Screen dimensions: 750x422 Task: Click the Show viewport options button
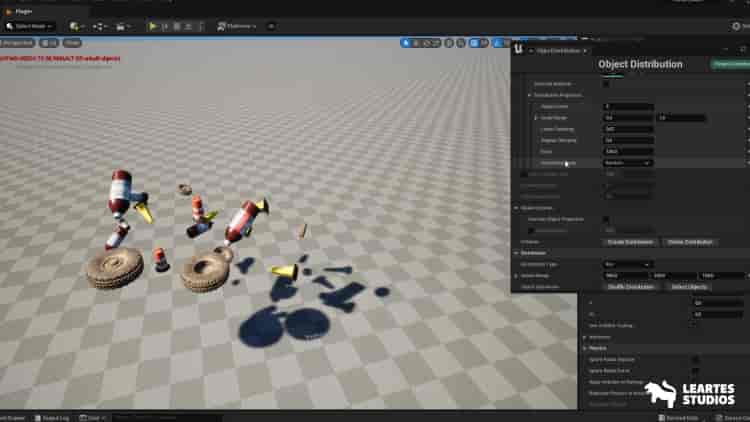click(72, 43)
